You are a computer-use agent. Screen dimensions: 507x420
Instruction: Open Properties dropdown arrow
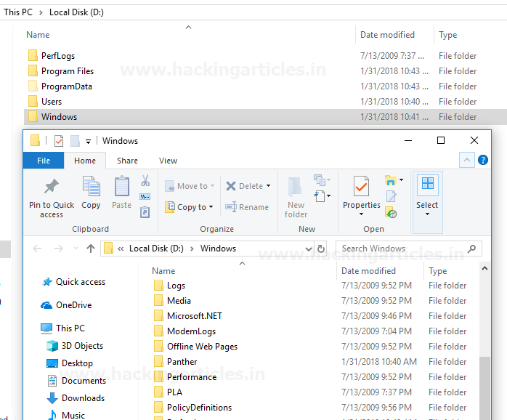tap(361, 214)
